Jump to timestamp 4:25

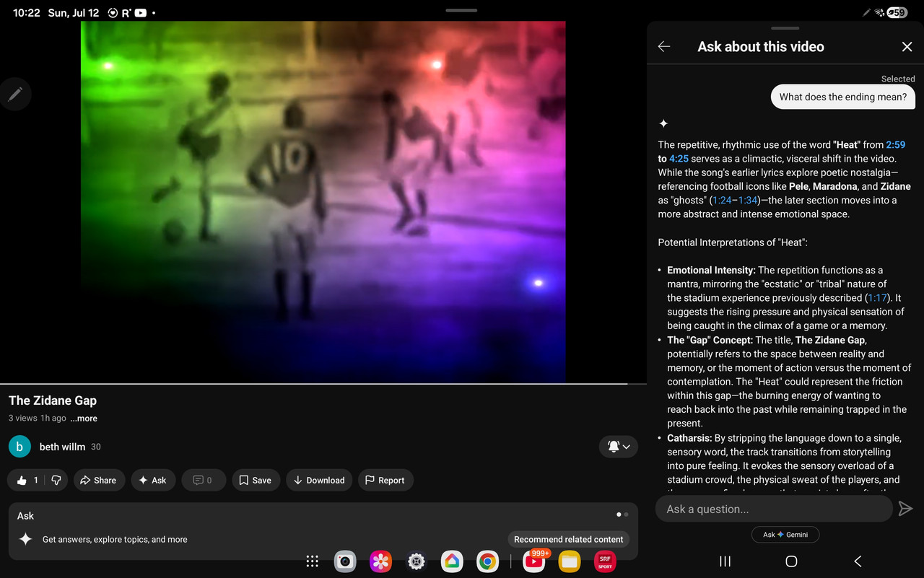679,159
